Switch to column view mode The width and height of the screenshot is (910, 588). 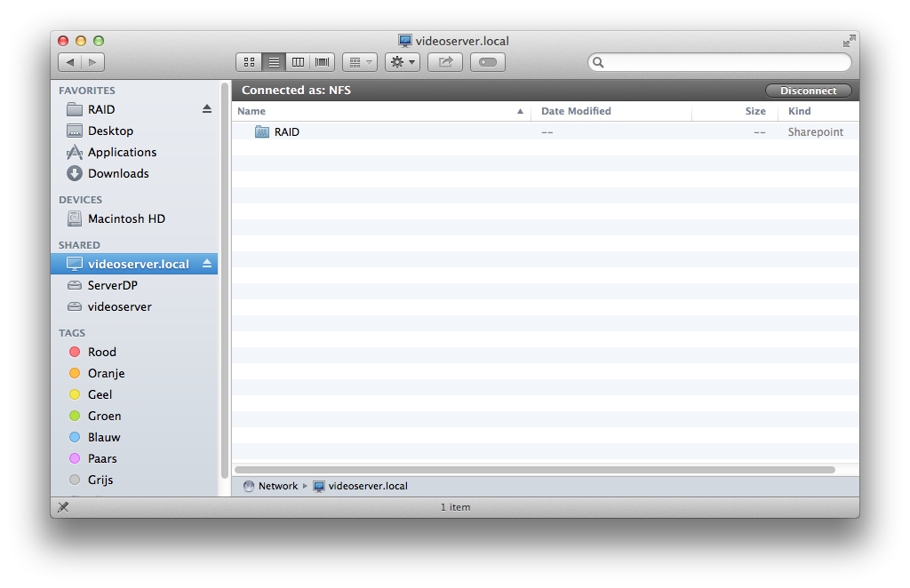tap(298, 62)
